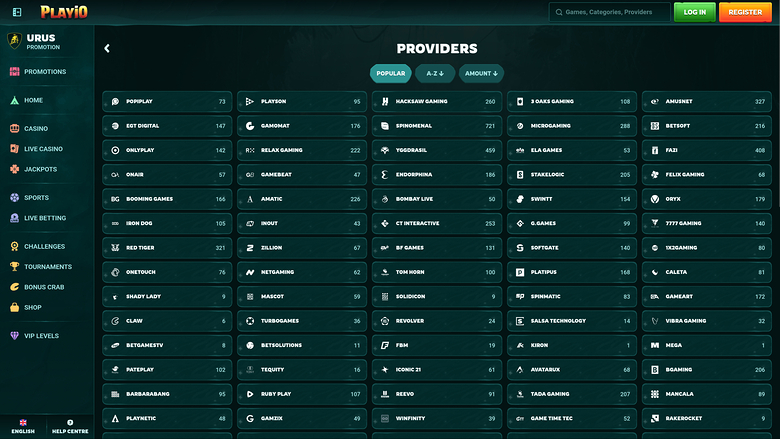This screenshot has width=780, height=439.
Task: Open Promotions from the sidebar gift icon
Action: (x=14, y=72)
